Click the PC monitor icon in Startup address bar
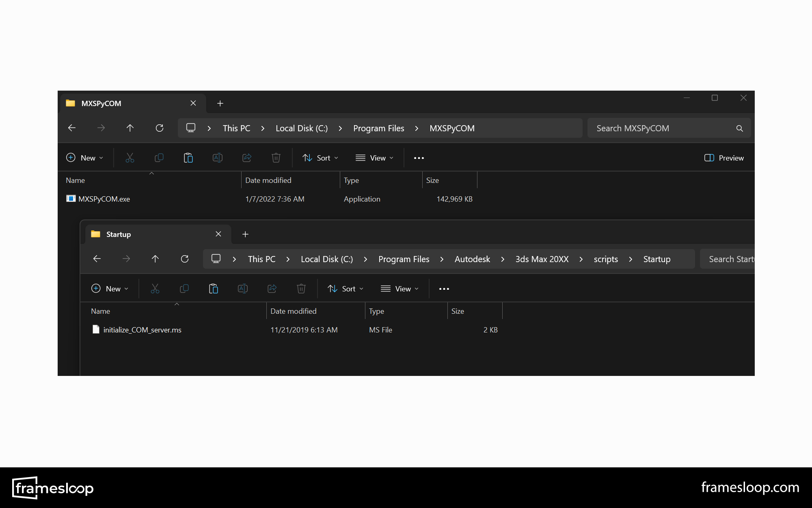Image resolution: width=812 pixels, height=508 pixels. [216, 259]
